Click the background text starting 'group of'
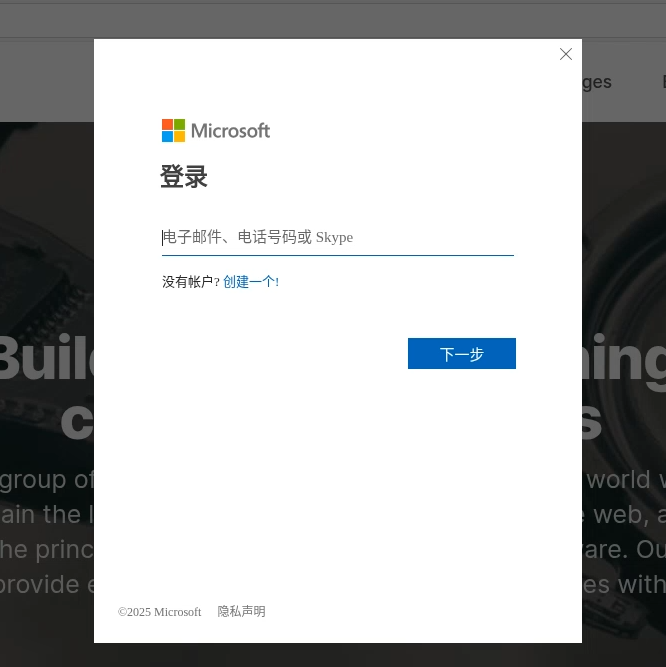This screenshot has width=666, height=667. (x=46, y=480)
